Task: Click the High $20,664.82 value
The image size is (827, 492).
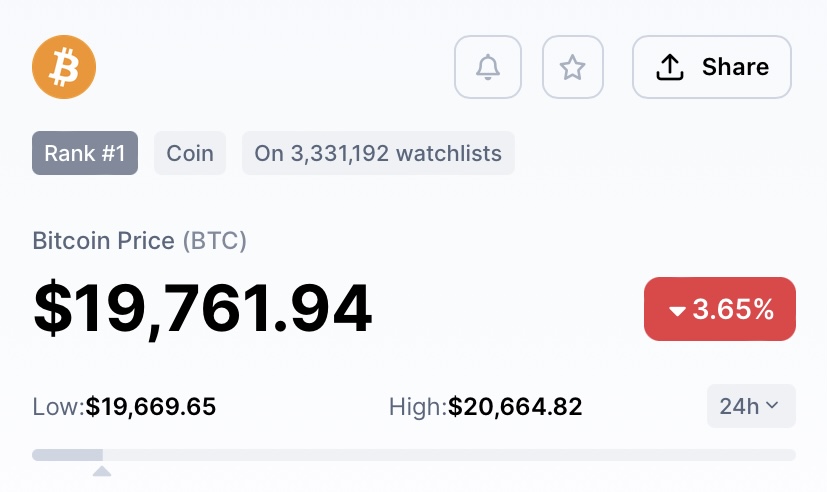Action: (515, 407)
